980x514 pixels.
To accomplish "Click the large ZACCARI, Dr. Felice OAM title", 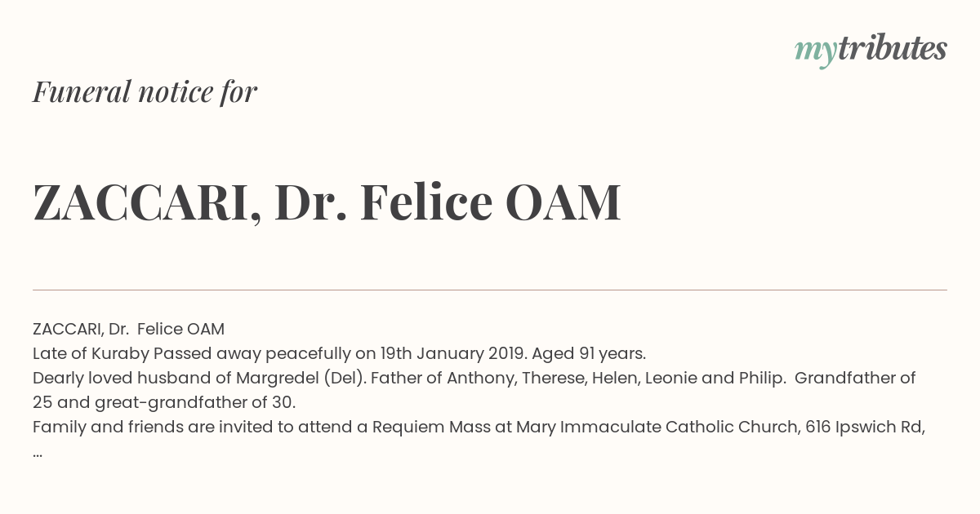I will (327, 202).
